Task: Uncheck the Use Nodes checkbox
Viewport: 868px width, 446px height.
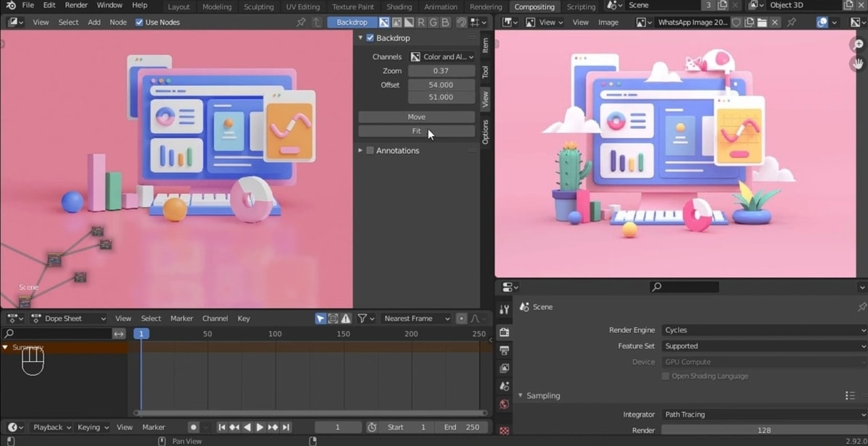Action: 139,22
